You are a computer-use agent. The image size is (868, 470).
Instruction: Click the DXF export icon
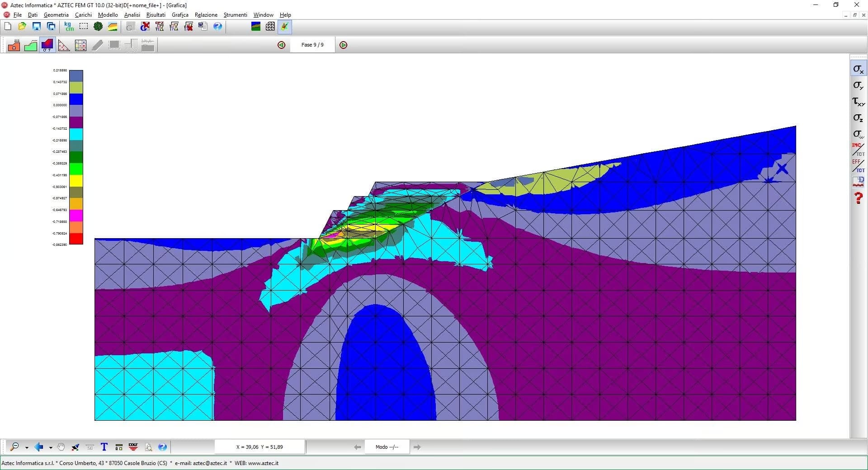(133, 447)
